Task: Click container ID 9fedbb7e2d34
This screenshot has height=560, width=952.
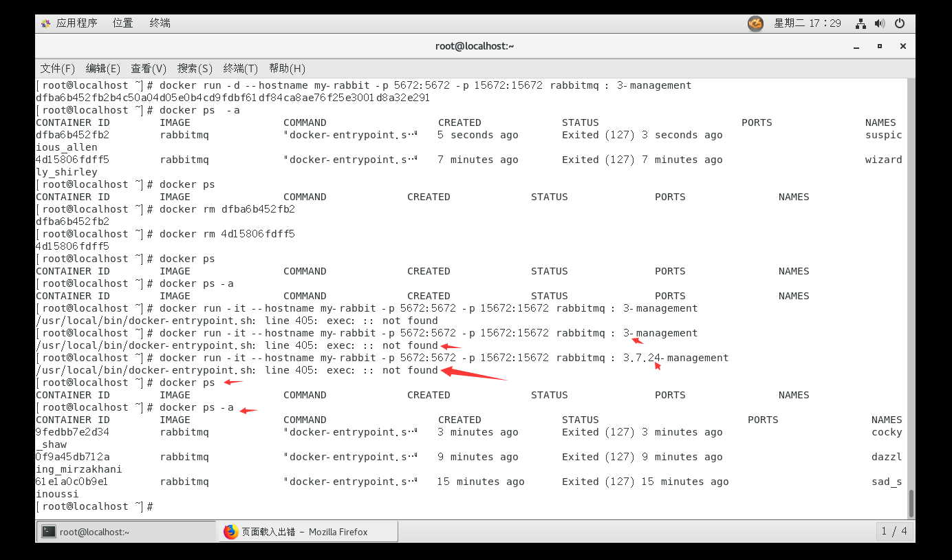Action: coord(72,432)
